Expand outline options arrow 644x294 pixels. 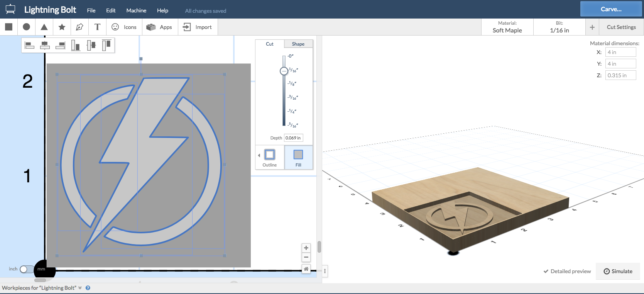click(259, 155)
